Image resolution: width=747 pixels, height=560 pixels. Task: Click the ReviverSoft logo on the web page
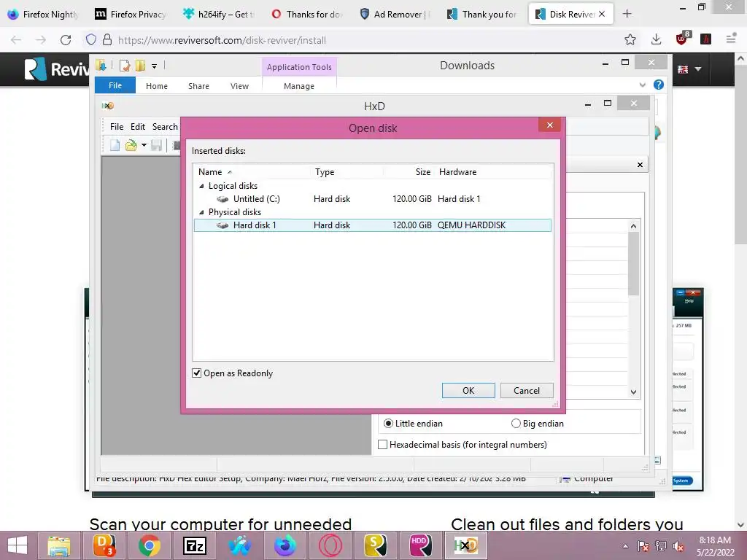point(57,69)
